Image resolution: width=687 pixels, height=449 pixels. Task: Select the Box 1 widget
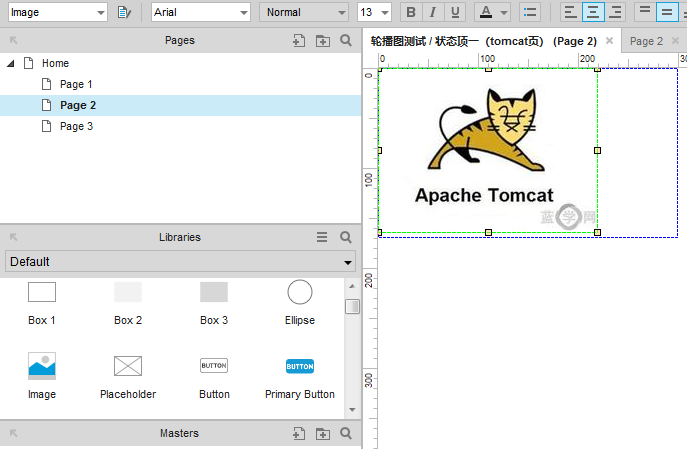pyautogui.click(x=42, y=303)
